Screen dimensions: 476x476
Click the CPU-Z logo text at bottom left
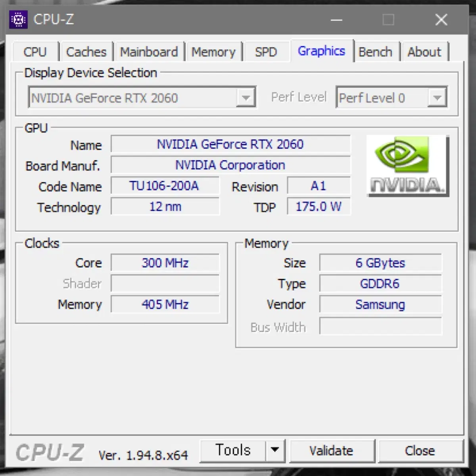point(50,453)
